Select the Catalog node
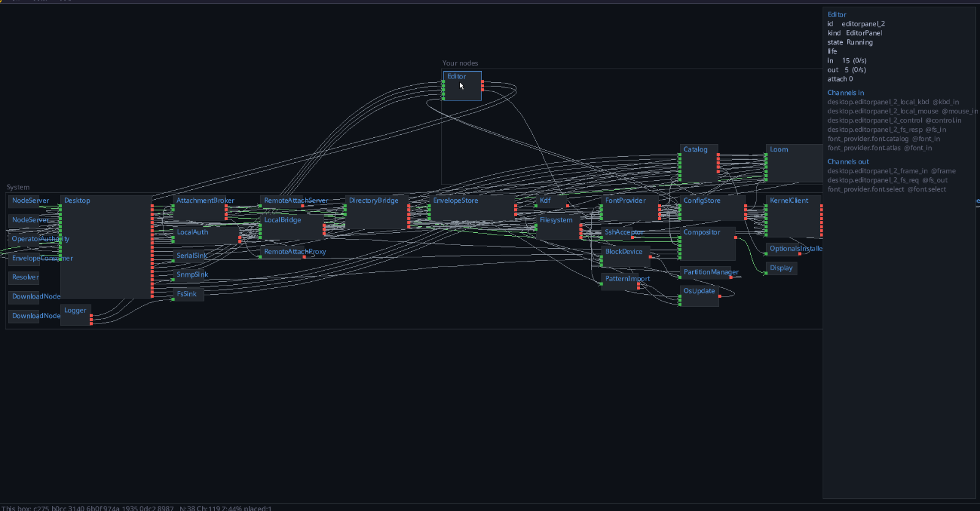The height and width of the screenshot is (511, 980). pos(699,164)
